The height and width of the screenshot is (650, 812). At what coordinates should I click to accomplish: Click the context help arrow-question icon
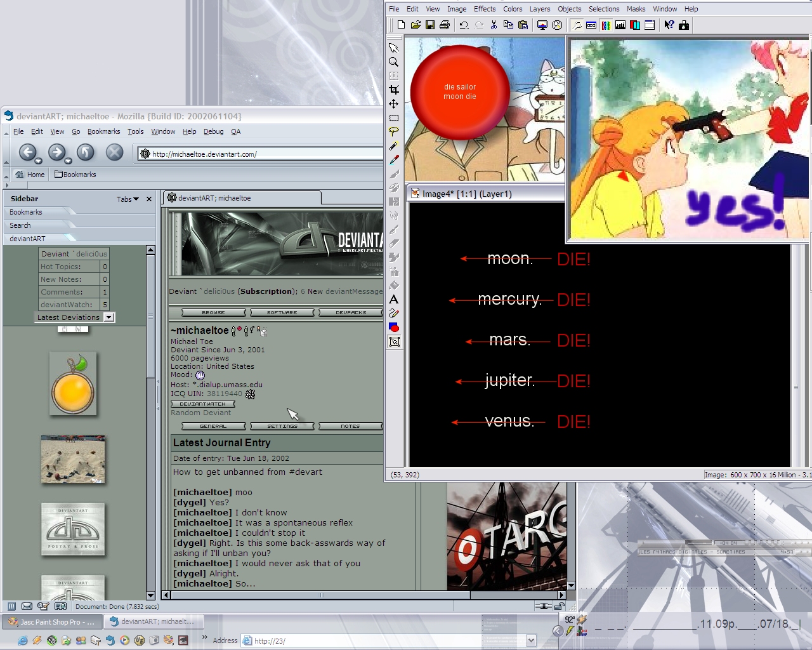(669, 25)
